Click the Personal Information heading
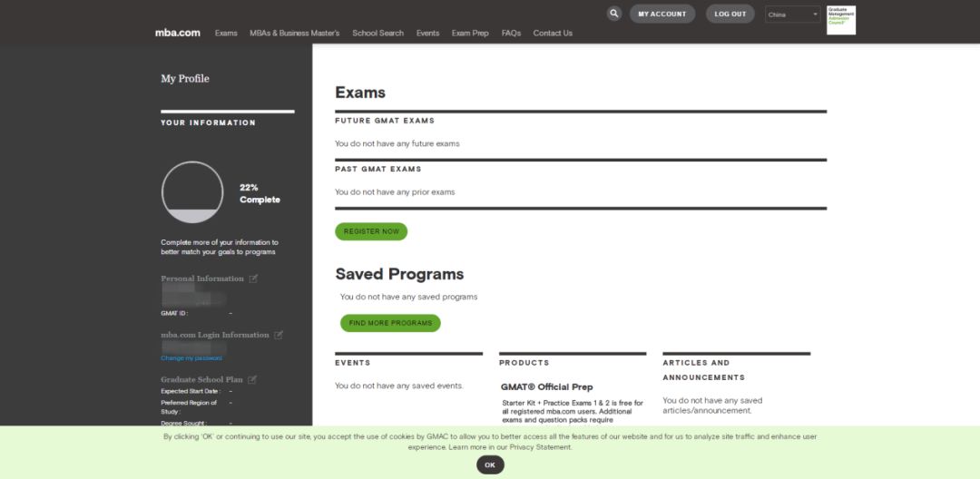Viewport: 980px width, 479px height. tap(202, 279)
